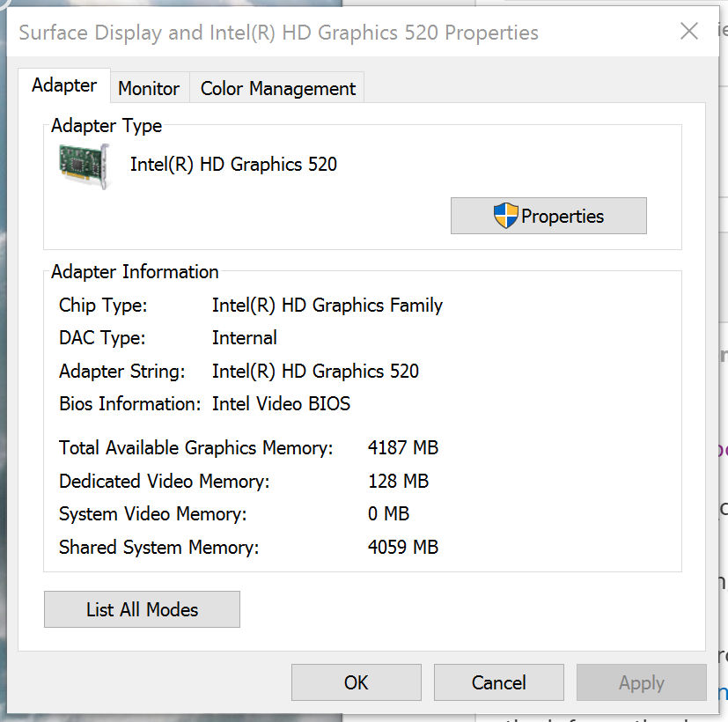This screenshot has width=728, height=722.
Task: Click the Intel(R) HD Graphics Family value
Action: pos(327,306)
